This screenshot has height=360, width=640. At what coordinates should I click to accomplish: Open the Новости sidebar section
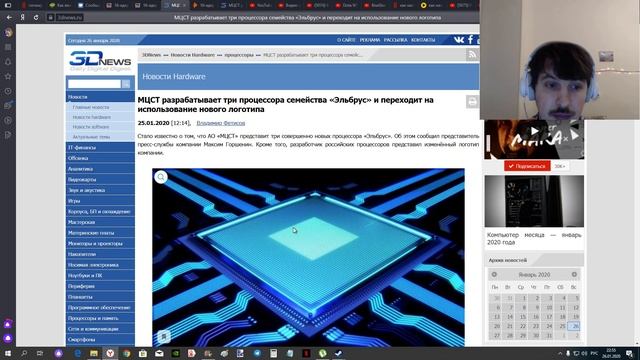[x=100, y=97]
